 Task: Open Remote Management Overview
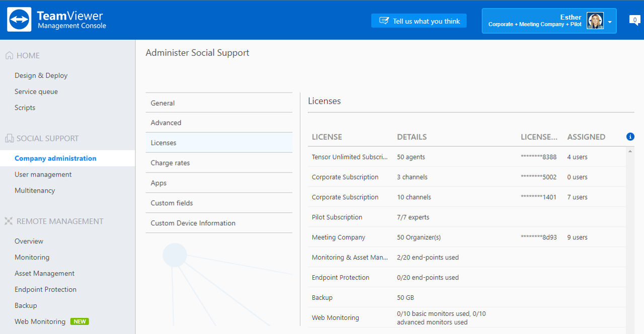coord(29,241)
